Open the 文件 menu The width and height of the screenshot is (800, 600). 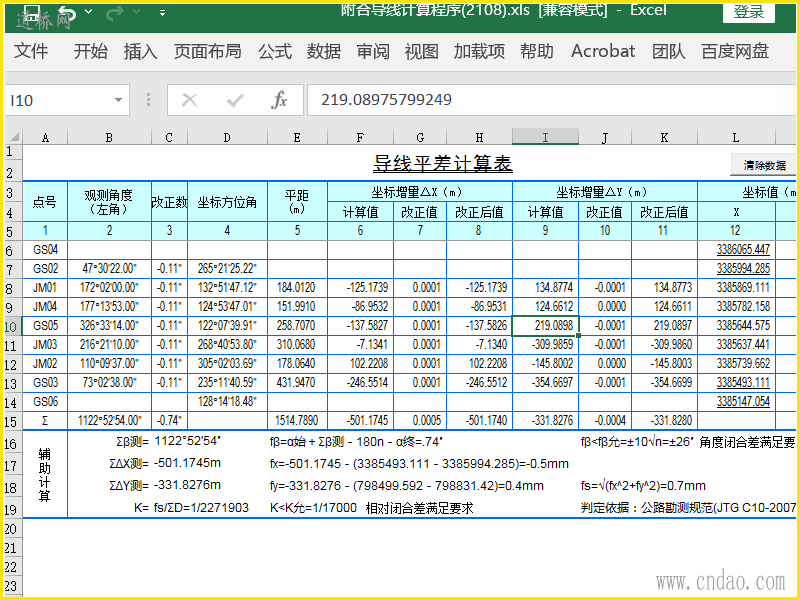(x=31, y=51)
